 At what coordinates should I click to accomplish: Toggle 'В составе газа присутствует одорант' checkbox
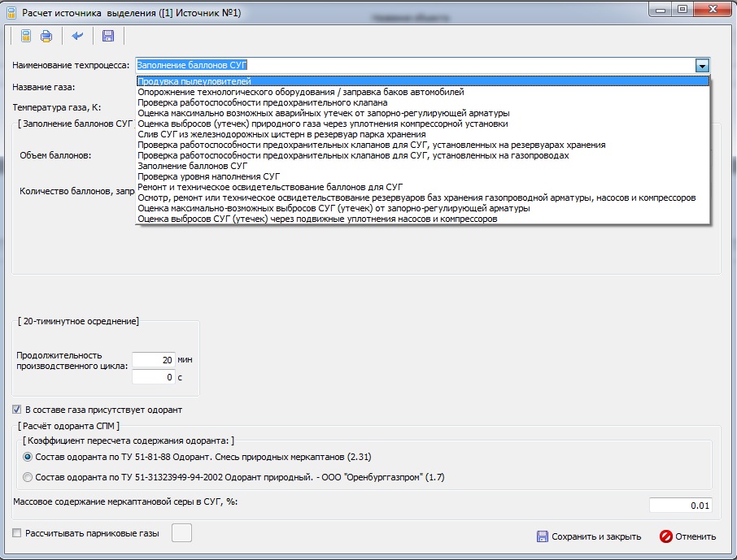(17, 410)
